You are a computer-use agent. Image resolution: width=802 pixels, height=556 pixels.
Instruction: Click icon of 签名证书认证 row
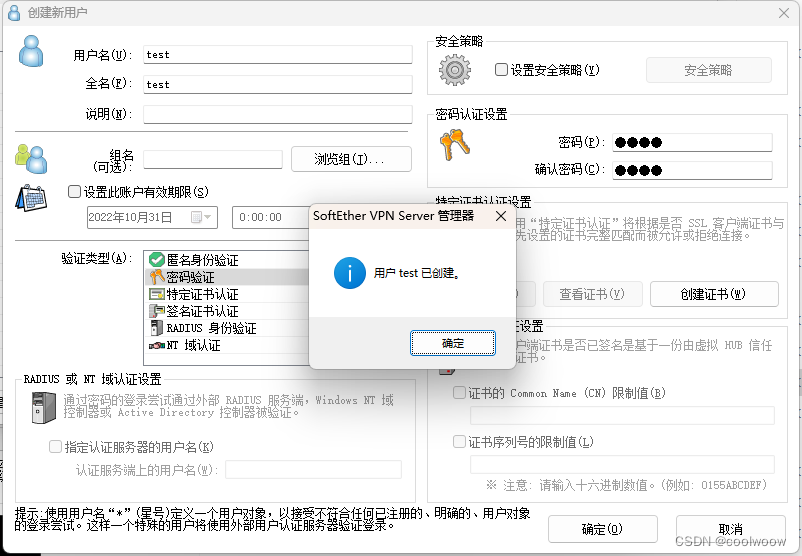(157, 311)
